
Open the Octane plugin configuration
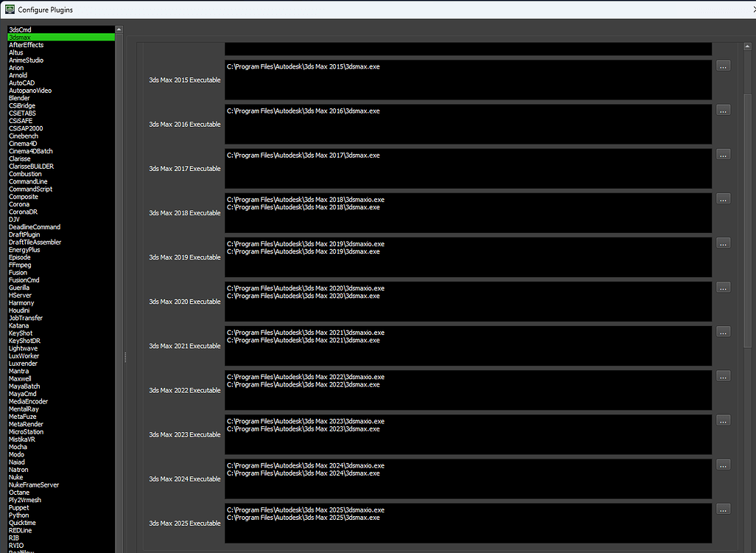click(19, 493)
